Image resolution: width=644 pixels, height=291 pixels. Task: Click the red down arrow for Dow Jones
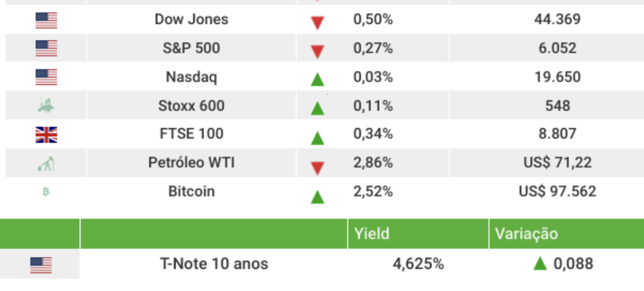pyautogui.click(x=317, y=23)
